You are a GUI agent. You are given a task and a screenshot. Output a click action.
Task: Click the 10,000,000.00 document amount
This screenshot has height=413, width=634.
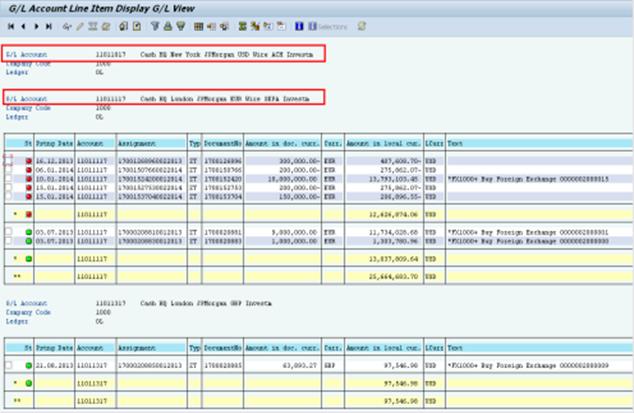(x=292, y=179)
